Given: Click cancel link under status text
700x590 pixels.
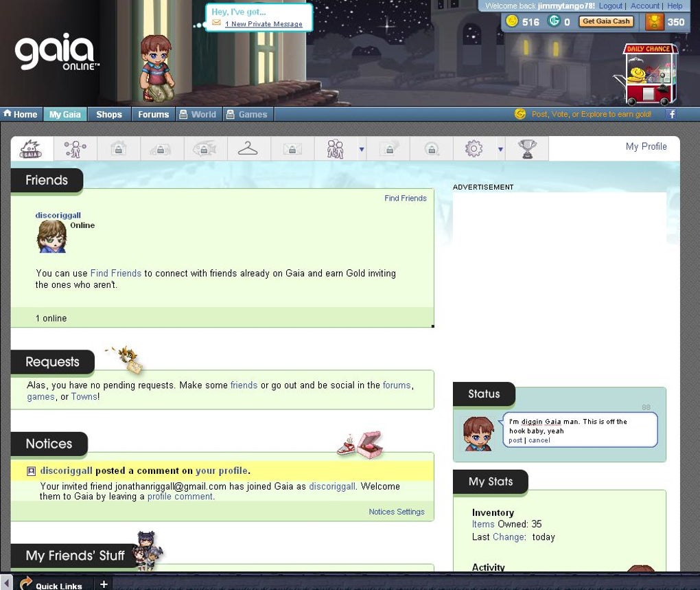Looking at the screenshot, I should (539, 440).
